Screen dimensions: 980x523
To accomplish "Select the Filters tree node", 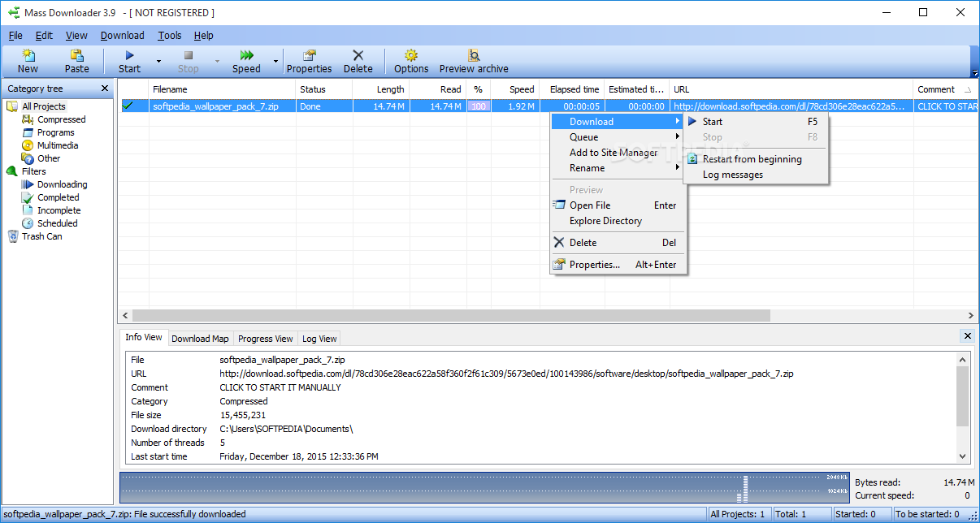I will click(x=34, y=171).
